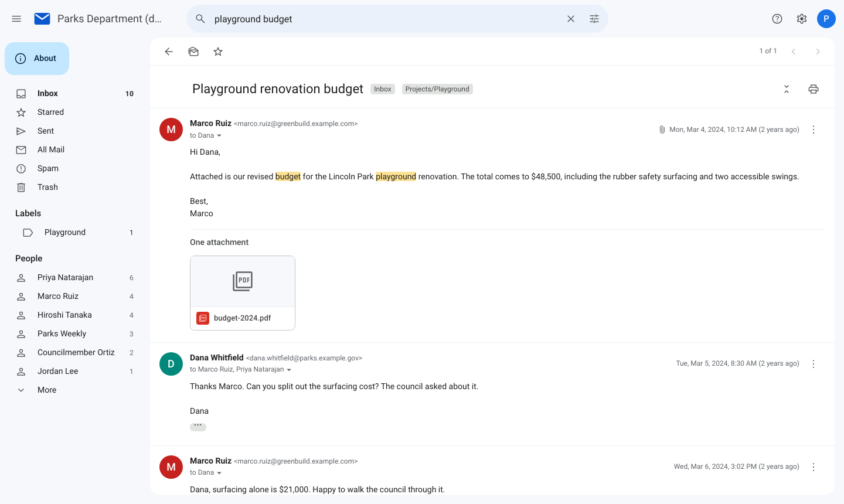Filter mail by Hiroshi Tanaka
844x504 pixels.
click(75, 315)
